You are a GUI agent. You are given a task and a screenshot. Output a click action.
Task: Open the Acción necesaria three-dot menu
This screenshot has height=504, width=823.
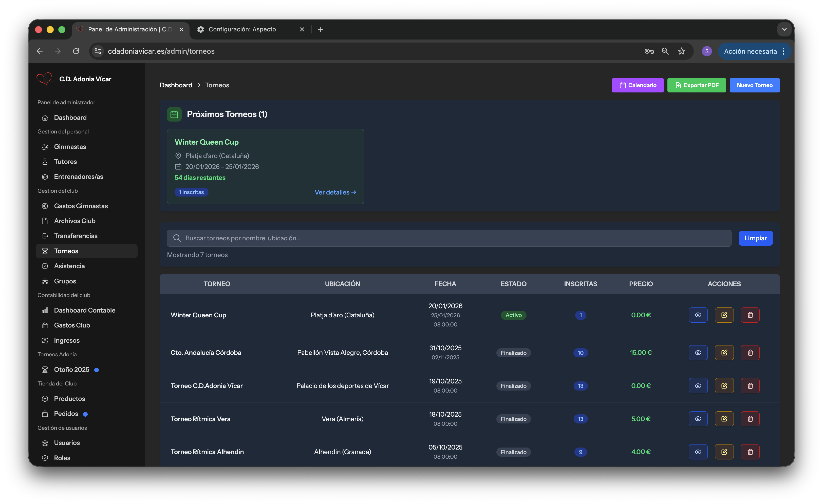point(783,51)
